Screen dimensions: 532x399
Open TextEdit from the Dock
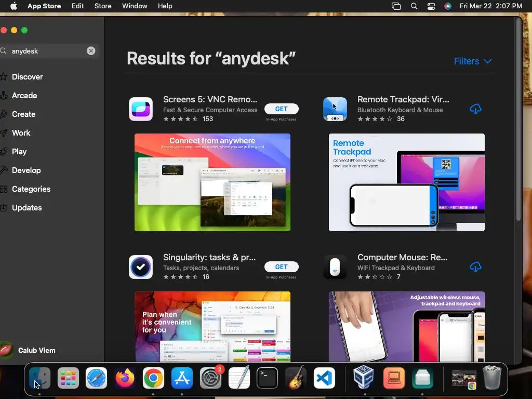coord(239,378)
